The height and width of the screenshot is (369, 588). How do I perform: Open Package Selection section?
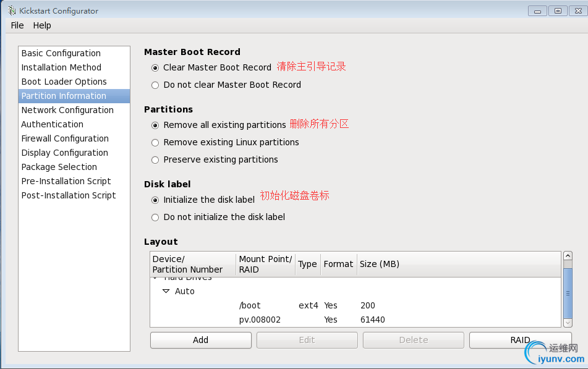pyautogui.click(x=74, y=168)
